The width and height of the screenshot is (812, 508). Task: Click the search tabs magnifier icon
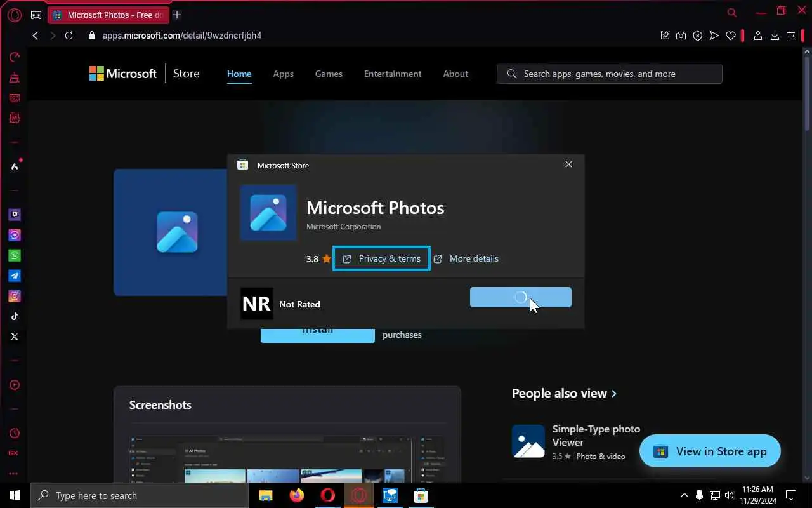pyautogui.click(x=732, y=13)
